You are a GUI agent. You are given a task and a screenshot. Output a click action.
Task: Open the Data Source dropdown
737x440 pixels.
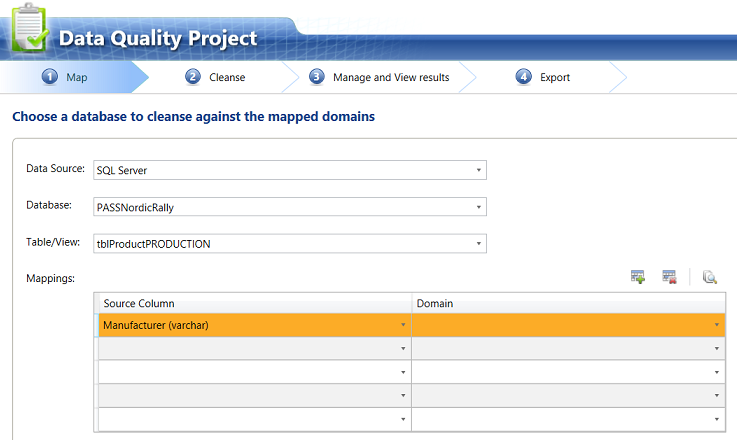click(480, 170)
